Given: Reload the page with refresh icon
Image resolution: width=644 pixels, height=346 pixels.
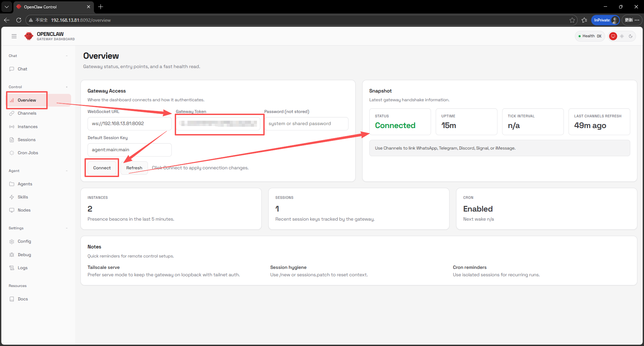Looking at the screenshot, I should [19, 20].
